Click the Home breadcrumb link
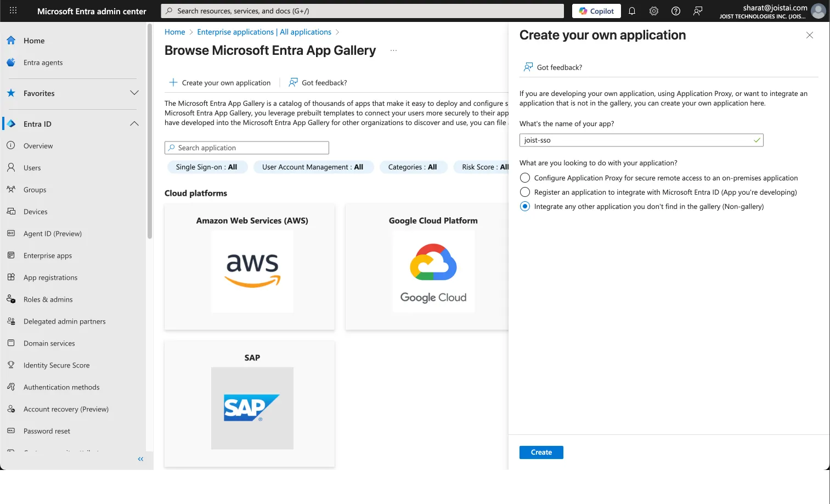Image resolution: width=830 pixels, height=504 pixels. coord(175,32)
